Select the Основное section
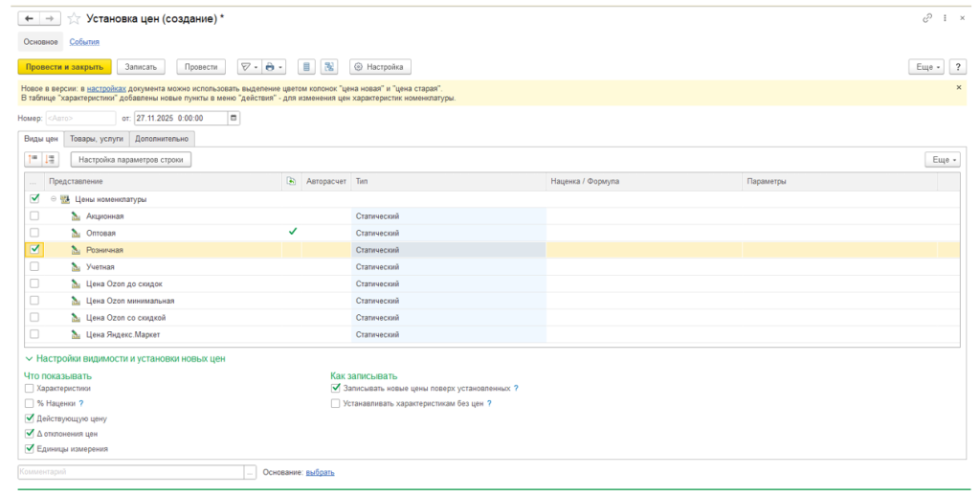The width and height of the screenshot is (980, 497). 40,42
